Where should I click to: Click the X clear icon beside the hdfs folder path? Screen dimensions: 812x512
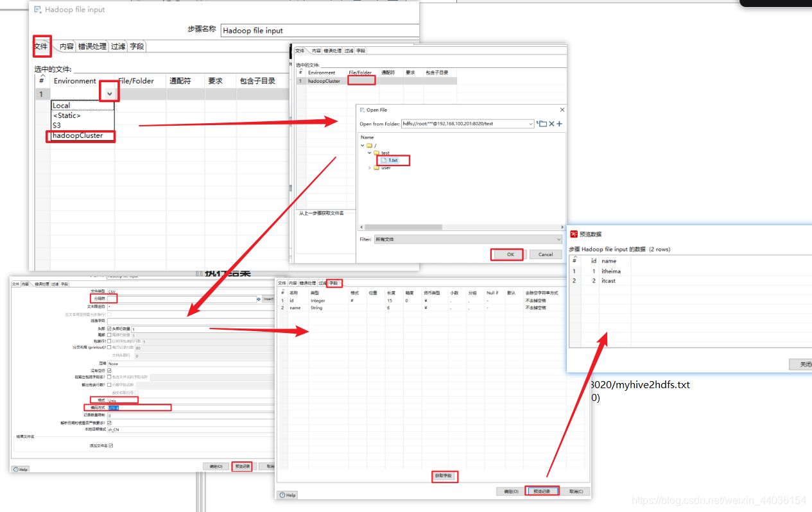tap(552, 124)
